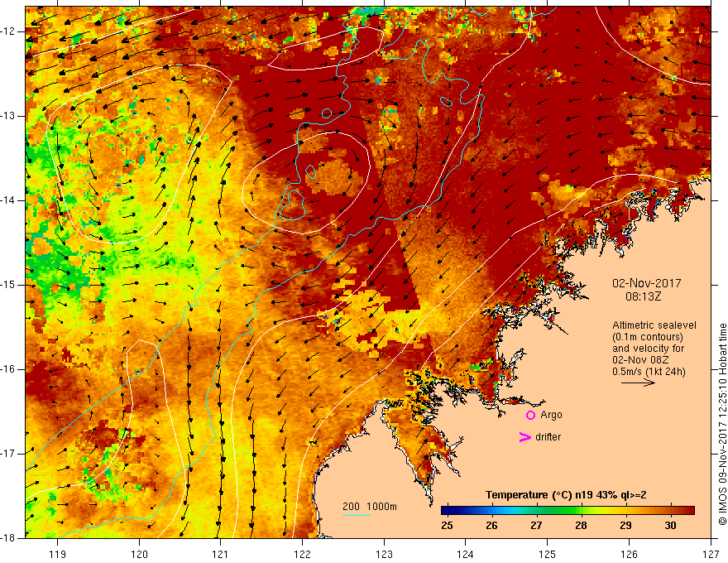This screenshot has height=563, width=728.
Task: Click the '02-Nov 08Z' caption line
Action: pos(642,360)
